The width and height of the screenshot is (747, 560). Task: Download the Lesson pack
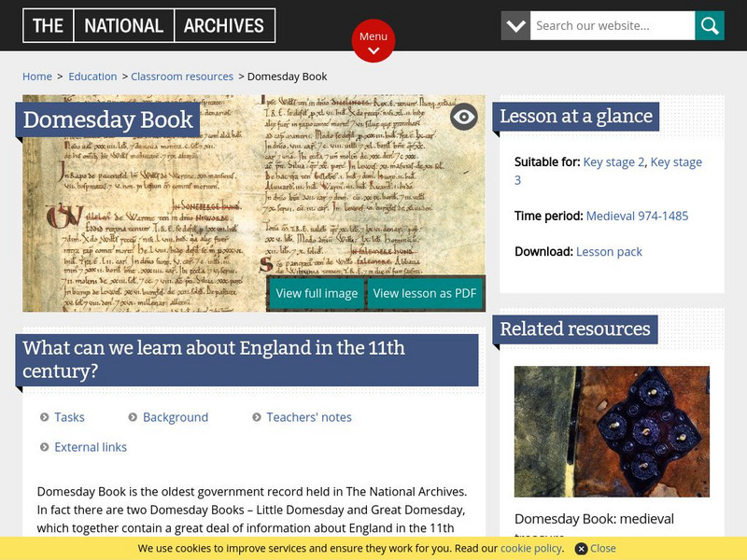click(609, 251)
